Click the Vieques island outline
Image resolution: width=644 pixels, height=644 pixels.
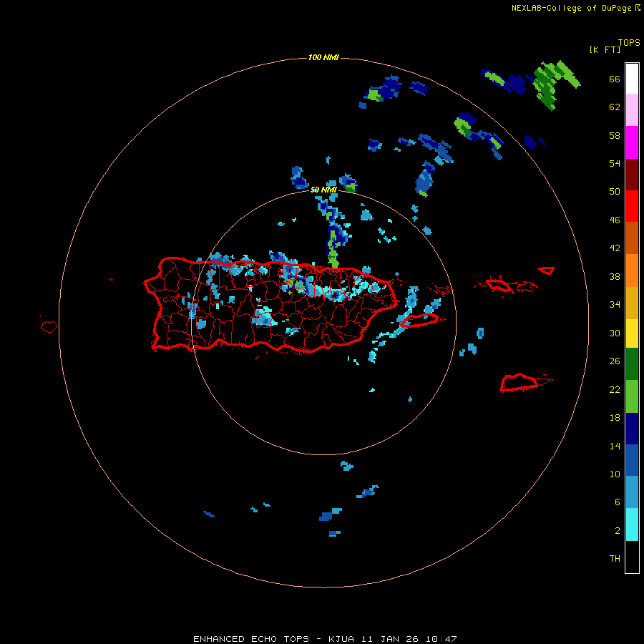tap(419, 320)
